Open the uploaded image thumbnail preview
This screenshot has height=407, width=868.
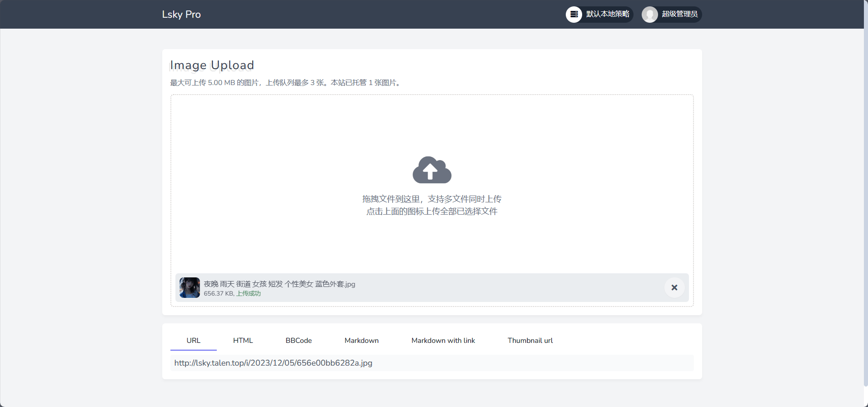(190, 287)
